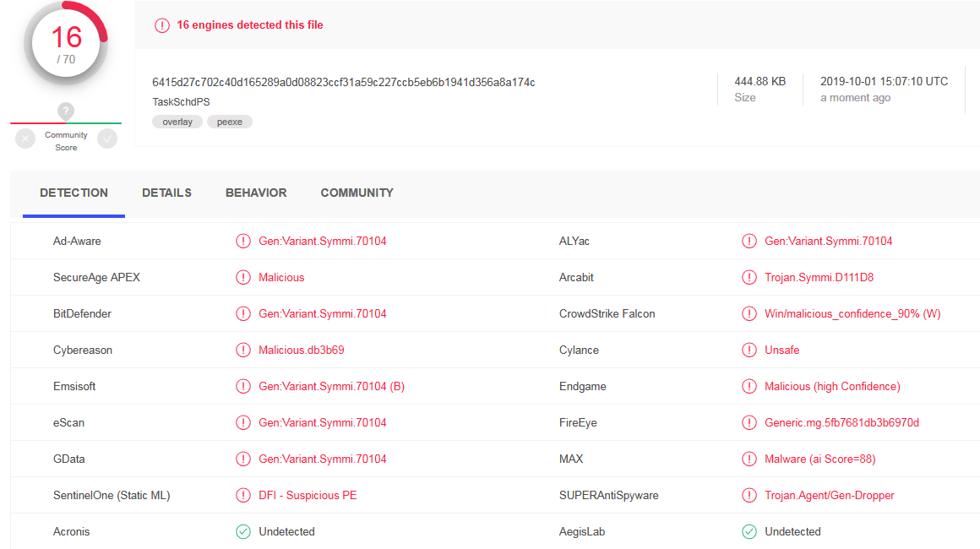
Task: Click the TaskSchdPS file name
Action: [x=182, y=102]
